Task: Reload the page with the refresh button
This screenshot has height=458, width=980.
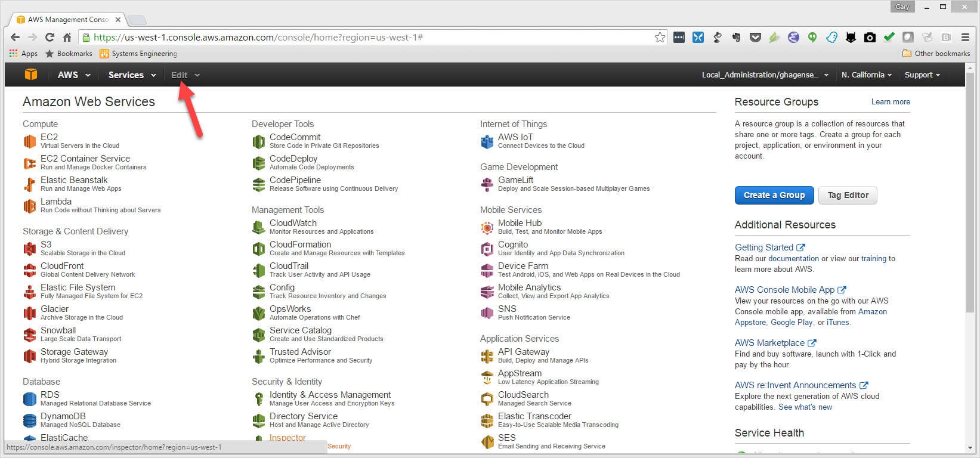Action: pyautogui.click(x=50, y=37)
